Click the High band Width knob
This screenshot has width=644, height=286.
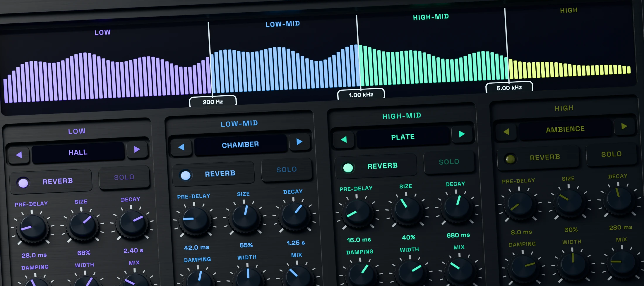(574, 265)
